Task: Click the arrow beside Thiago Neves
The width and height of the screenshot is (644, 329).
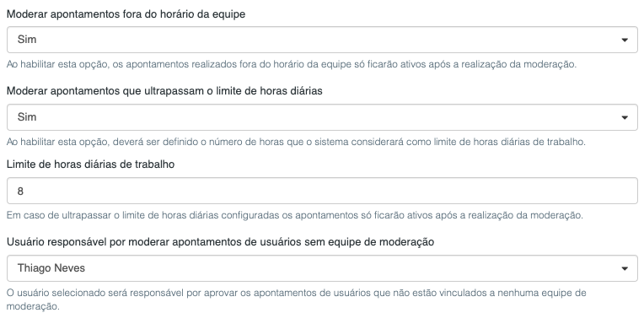Action: tap(625, 268)
